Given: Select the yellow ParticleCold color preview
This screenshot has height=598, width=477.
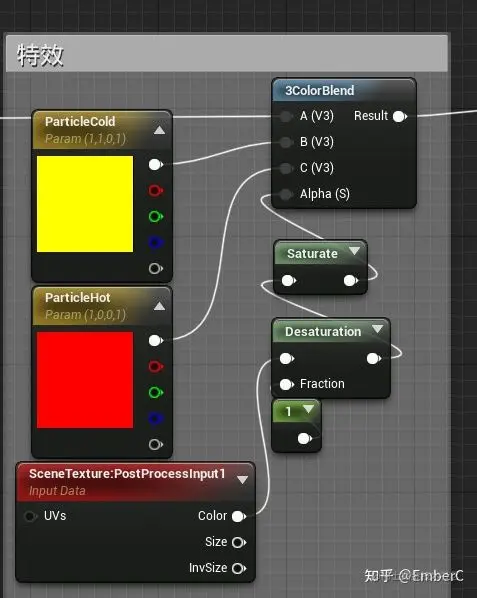Looking at the screenshot, I should 85,204.
